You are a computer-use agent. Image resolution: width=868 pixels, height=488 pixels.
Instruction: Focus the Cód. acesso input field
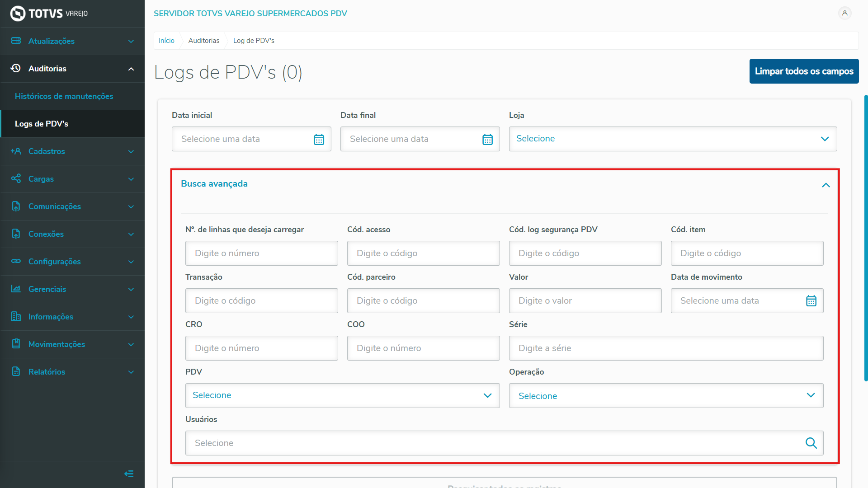(423, 253)
